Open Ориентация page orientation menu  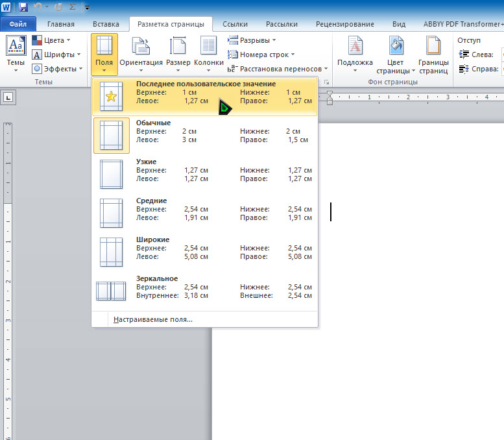[x=141, y=54]
